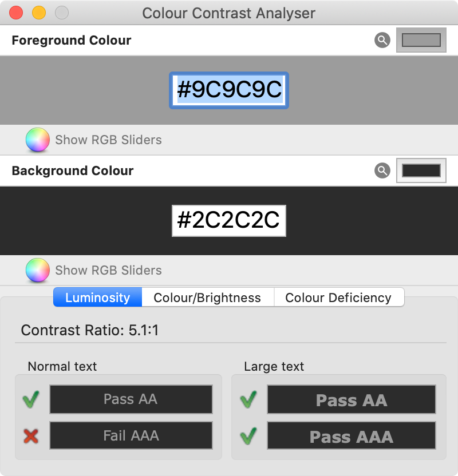Image resolution: width=458 pixels, height=476 pixels.
Task: Switch to the Colour/Brightness tab
Action: point(207,297)
